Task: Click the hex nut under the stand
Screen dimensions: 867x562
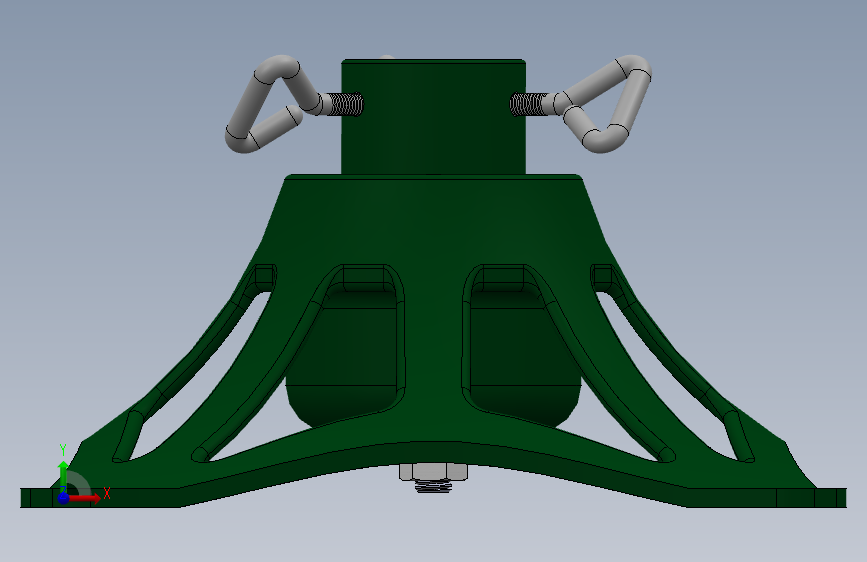Action: click(x=434, y=472)
